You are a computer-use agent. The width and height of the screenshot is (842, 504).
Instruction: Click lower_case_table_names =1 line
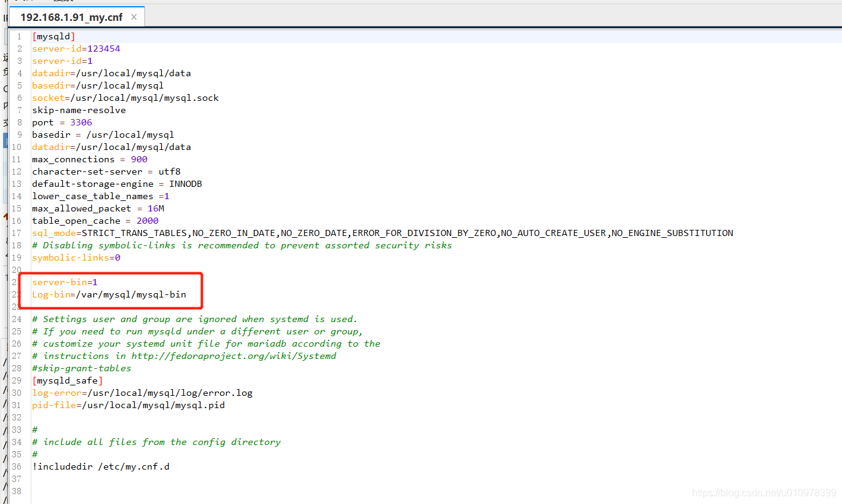tap(101, 196)
